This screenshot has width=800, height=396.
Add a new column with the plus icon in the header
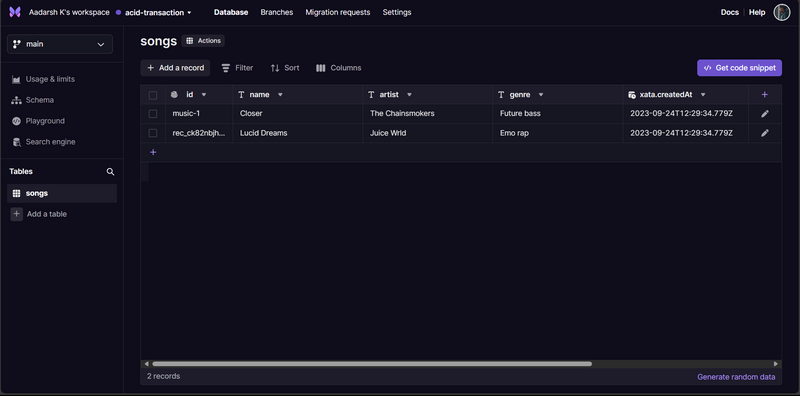click(x=764, y=94)
